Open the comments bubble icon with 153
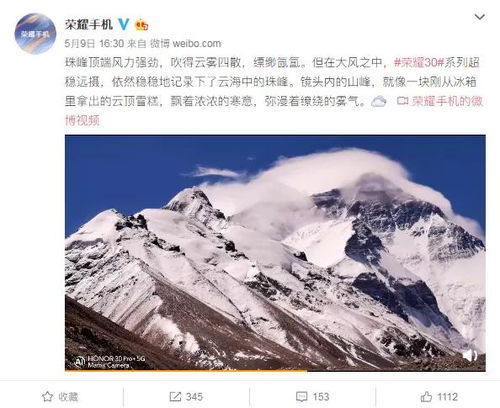Screen dimensions: 500x408 click(x=302, y=397)
